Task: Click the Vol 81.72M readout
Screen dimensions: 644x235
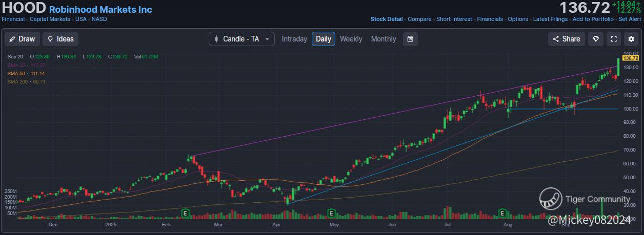Action: [146, 57]
